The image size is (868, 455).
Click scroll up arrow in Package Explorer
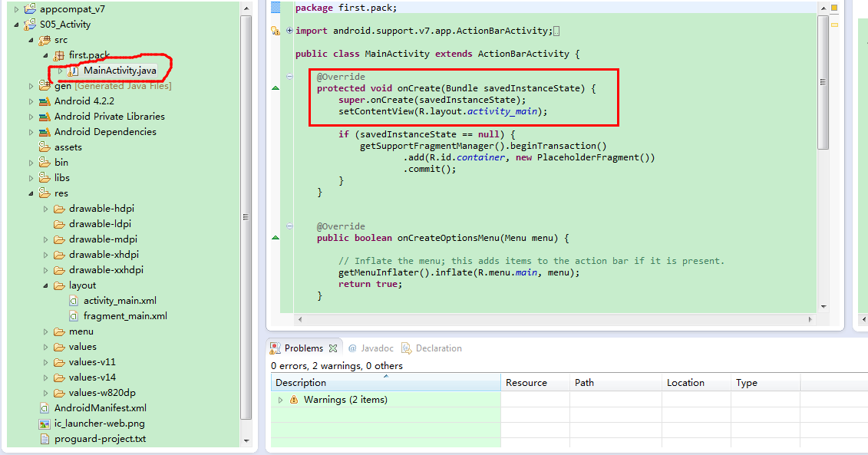point(246,8)
